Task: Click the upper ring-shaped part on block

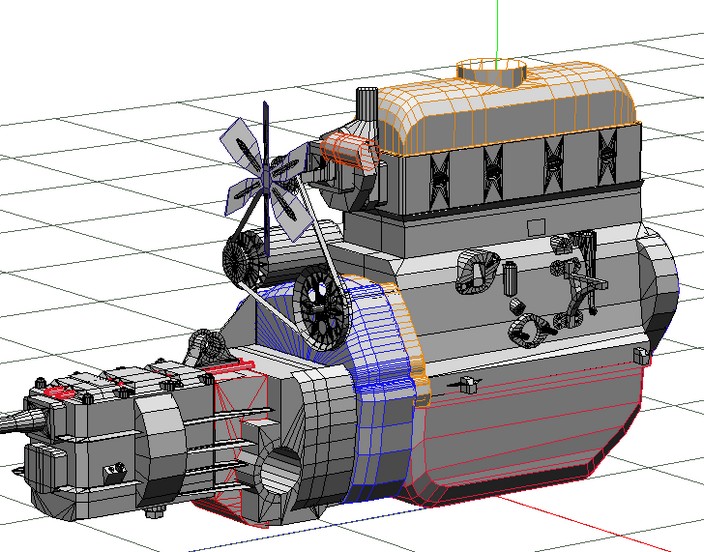Action: pyautogui.click(x=476, y=272)
